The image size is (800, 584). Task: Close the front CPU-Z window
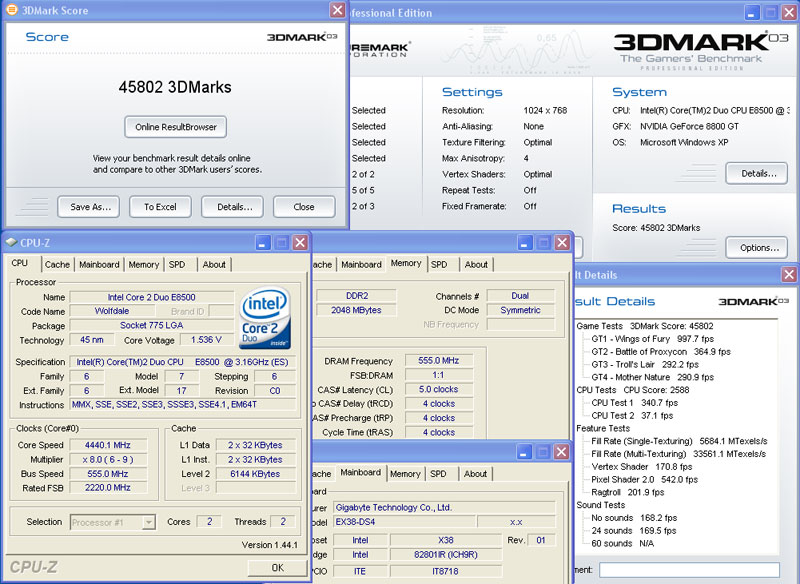[x=300, y=242]
